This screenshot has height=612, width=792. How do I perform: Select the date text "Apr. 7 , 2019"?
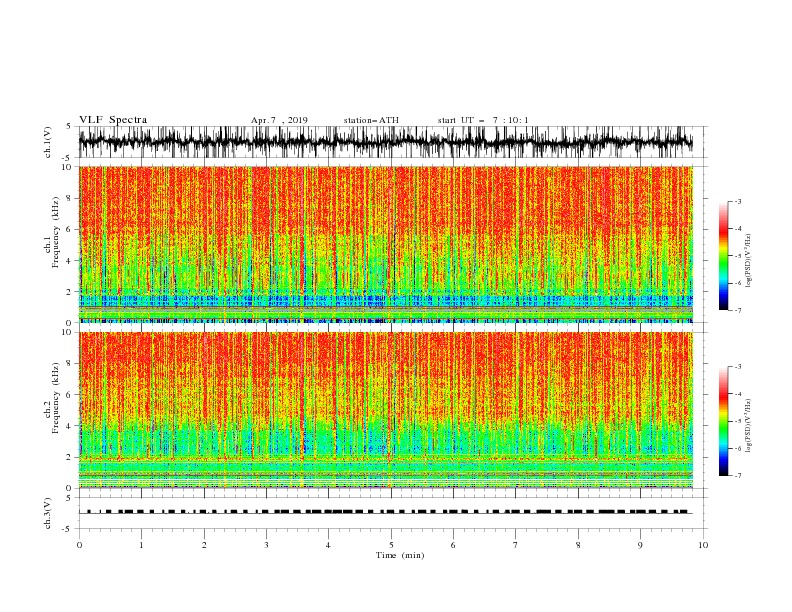coord(279,120)
